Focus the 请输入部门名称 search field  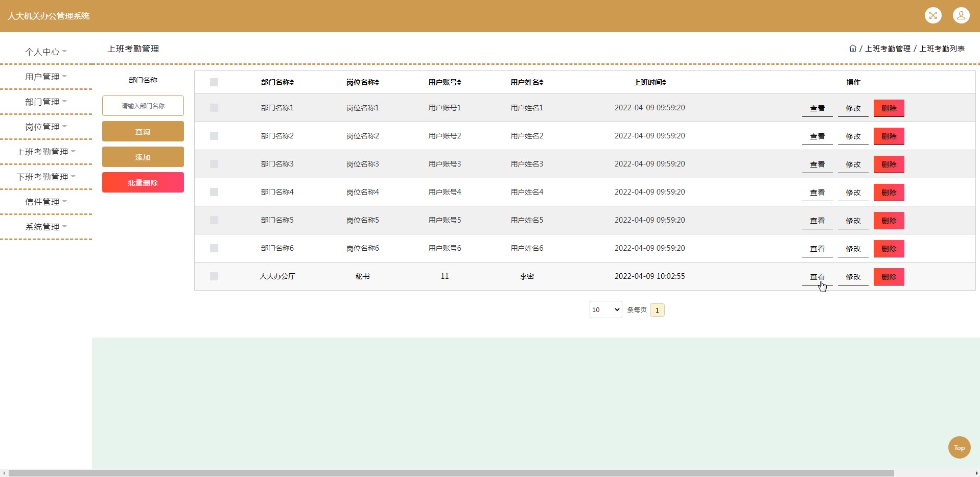pos(143,106)
